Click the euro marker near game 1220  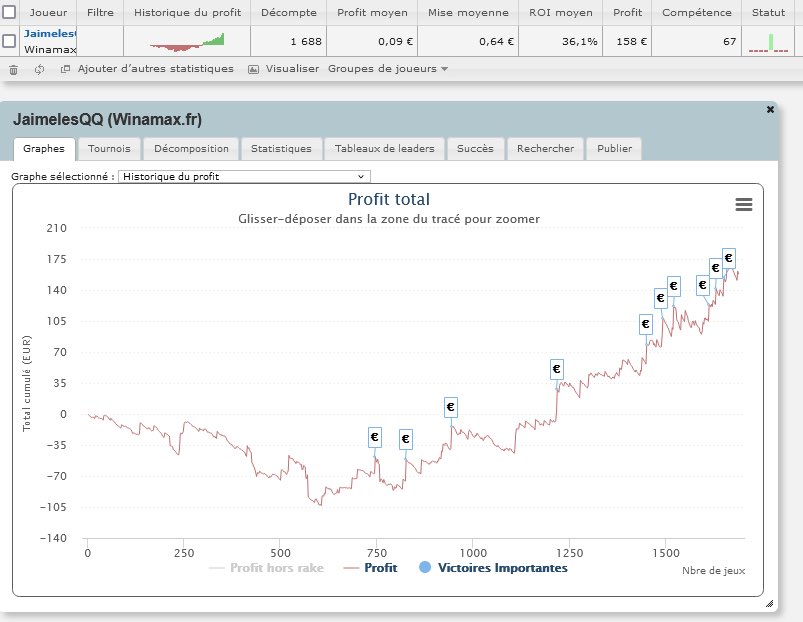tap(557, 369)
